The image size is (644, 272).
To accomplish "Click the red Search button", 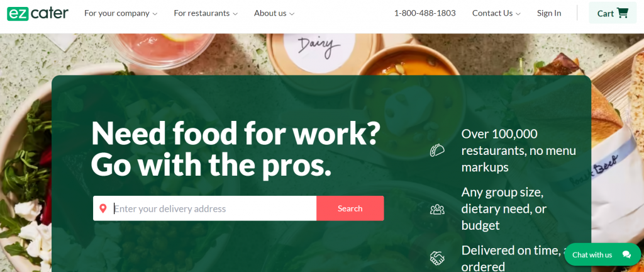I will click(350, 208).
